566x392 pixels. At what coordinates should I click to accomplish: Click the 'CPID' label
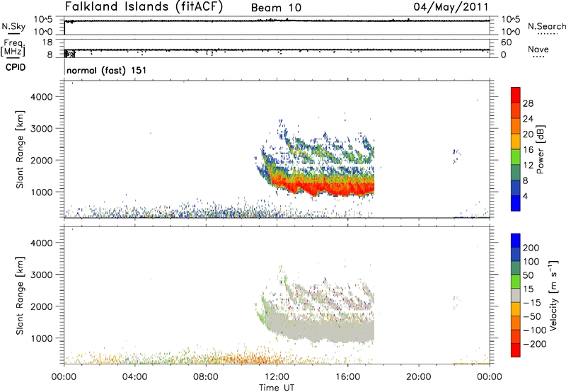click(x=16, y=67)
